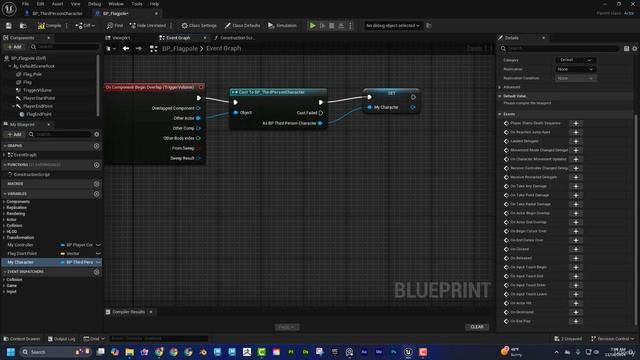Click the Eject playback button
The image size is (640, 360).
(x=341, y=25)
